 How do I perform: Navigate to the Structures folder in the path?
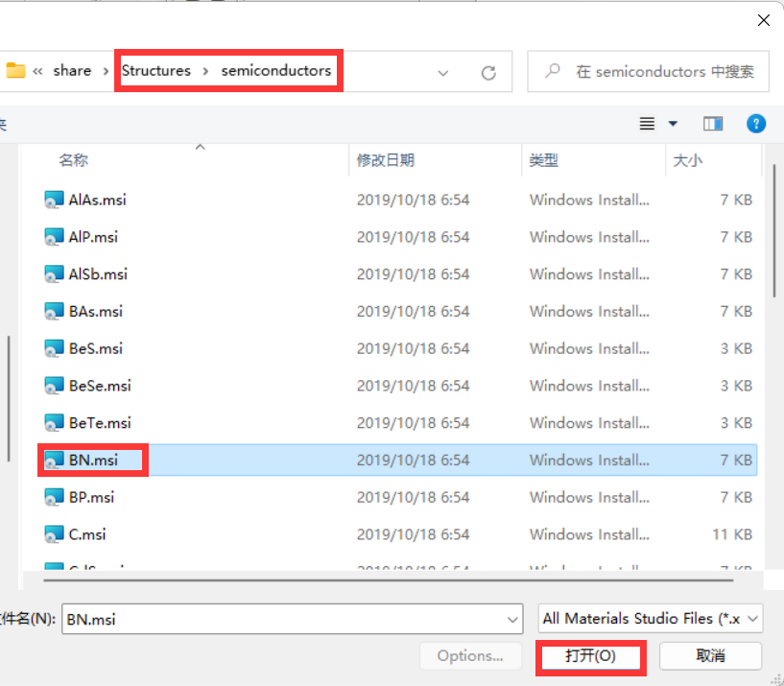[x=156, y=70]
